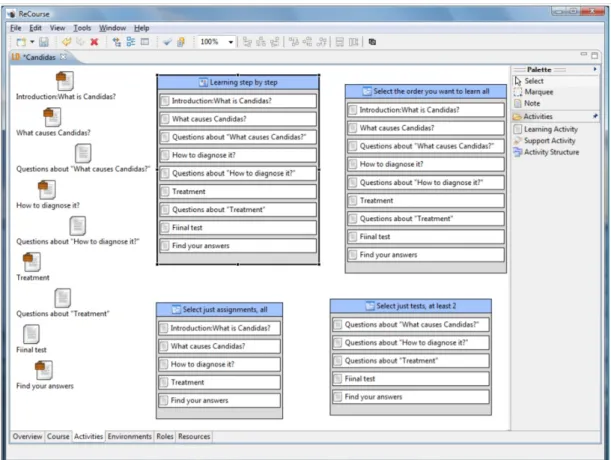Select Questions about "How to diagnose it?" canvas icon
This screenshot has height=460, width=611.
pyautogui.click(x=78, y=226)
